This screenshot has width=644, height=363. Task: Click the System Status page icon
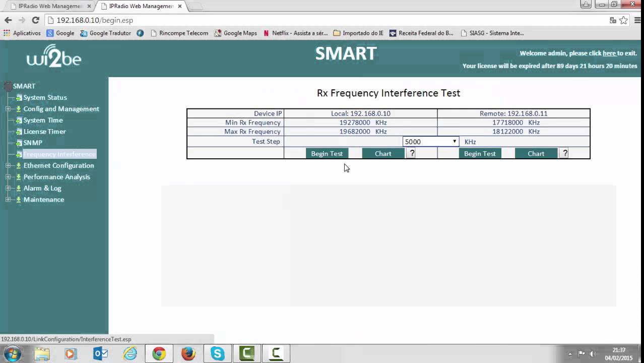(19, 97)
